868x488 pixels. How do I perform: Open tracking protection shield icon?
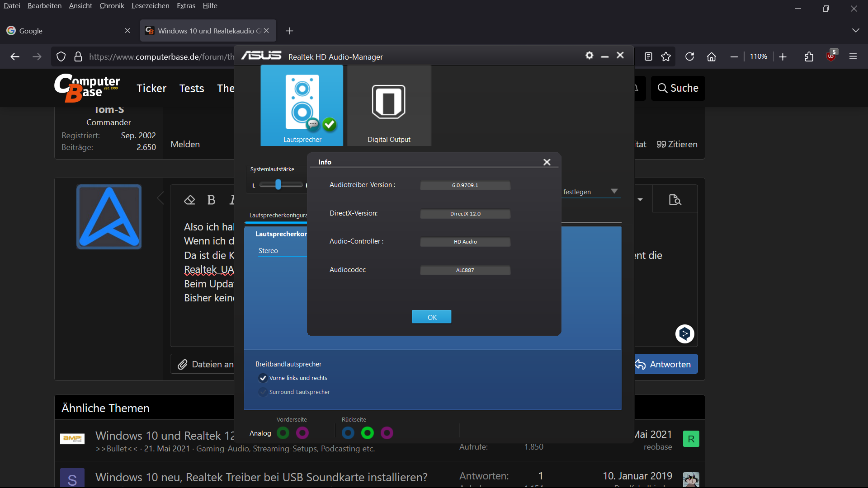pos(61,56)
